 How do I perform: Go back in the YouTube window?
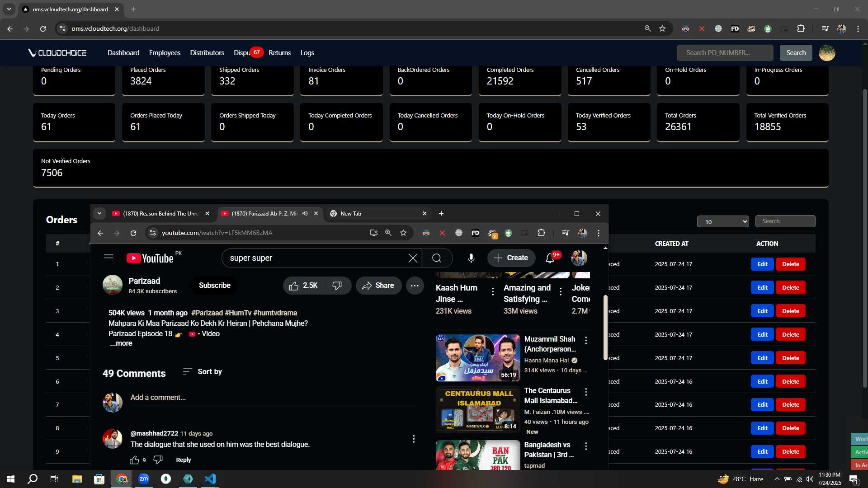pos(100,233)
